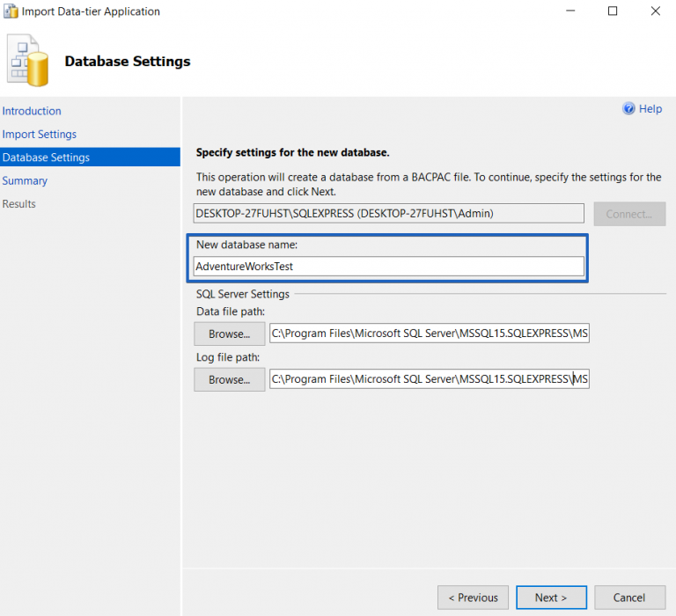
Task: Cancel the import wizard
Action: tap(628, 598)
